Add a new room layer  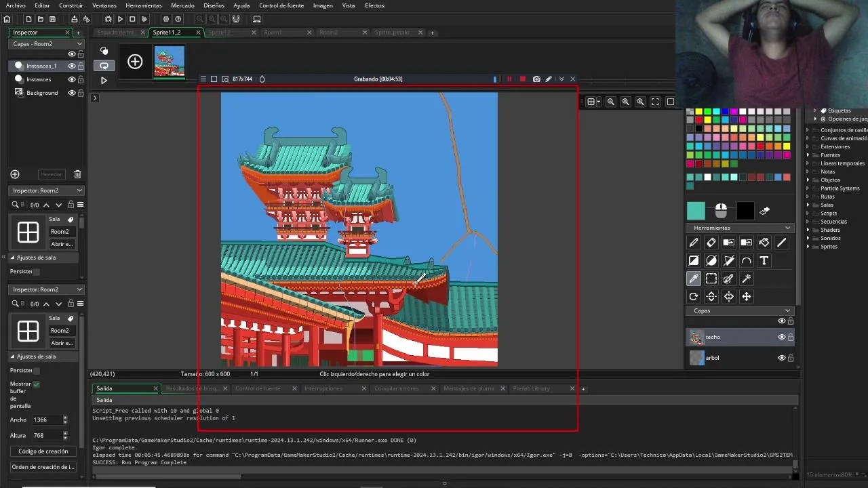pos(15,174)
